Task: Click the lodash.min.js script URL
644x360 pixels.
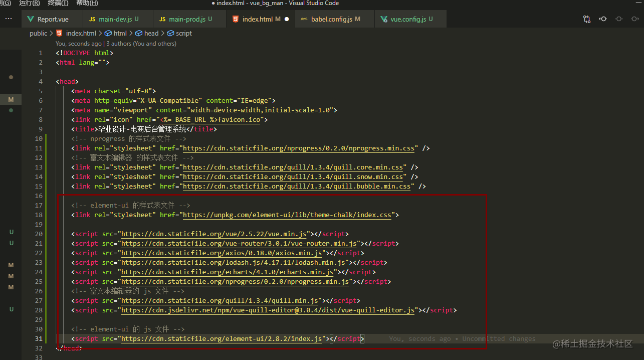Action: [233, 263]
